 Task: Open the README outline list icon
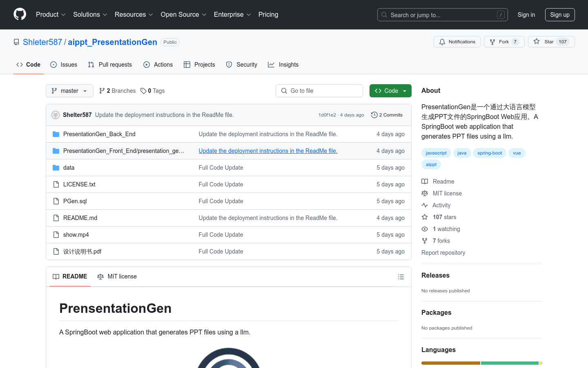[401, 277]
